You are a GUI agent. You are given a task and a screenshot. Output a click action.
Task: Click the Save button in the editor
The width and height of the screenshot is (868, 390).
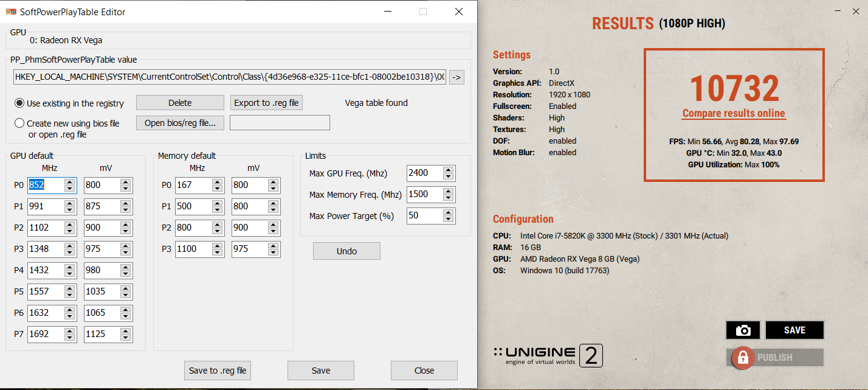pos(321,371)
